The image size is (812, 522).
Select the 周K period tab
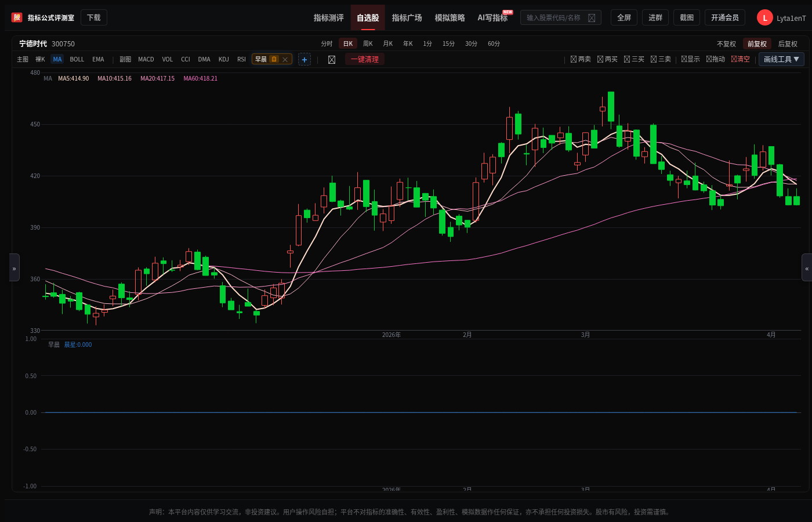coord(368,43)
